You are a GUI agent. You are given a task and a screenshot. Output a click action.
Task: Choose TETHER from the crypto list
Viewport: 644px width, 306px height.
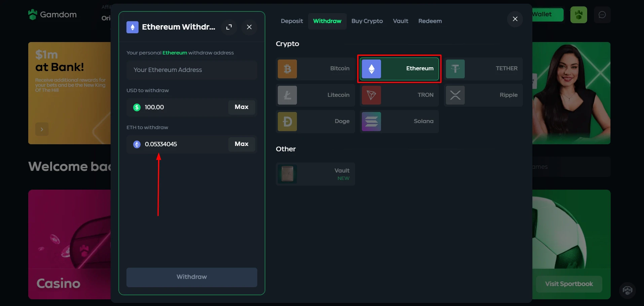(483, 69)
